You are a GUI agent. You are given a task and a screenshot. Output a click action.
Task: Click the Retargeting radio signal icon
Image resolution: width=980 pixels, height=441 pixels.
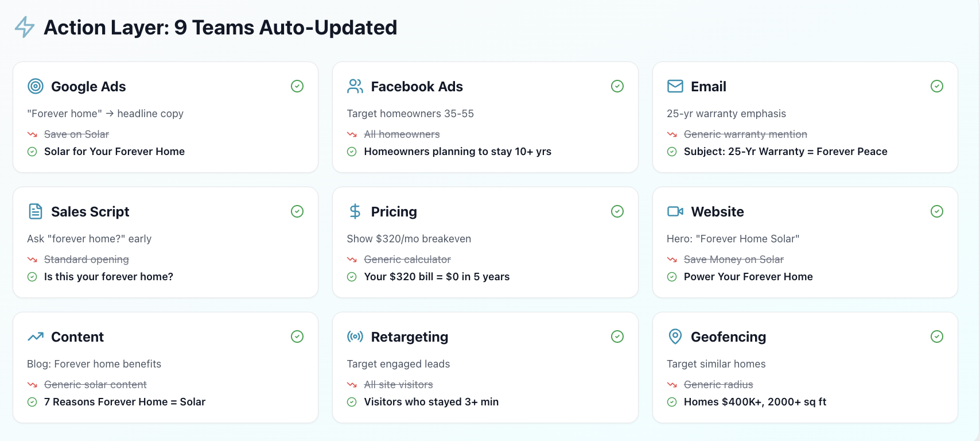click(355, 336)
